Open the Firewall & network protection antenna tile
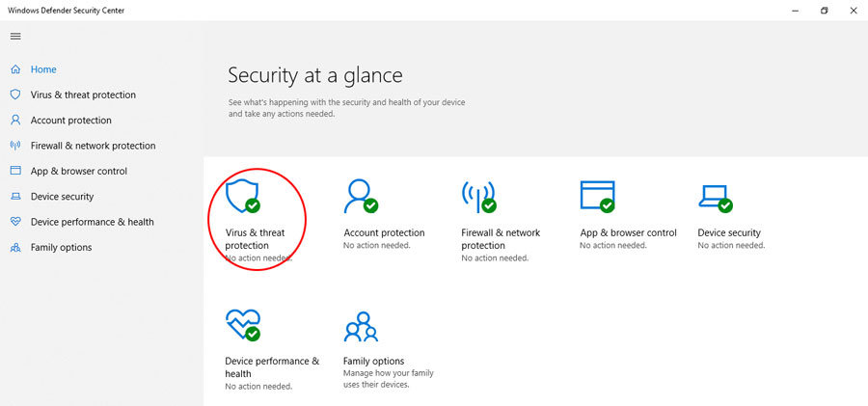Screen dimensions: 868x406 point(478,196)
